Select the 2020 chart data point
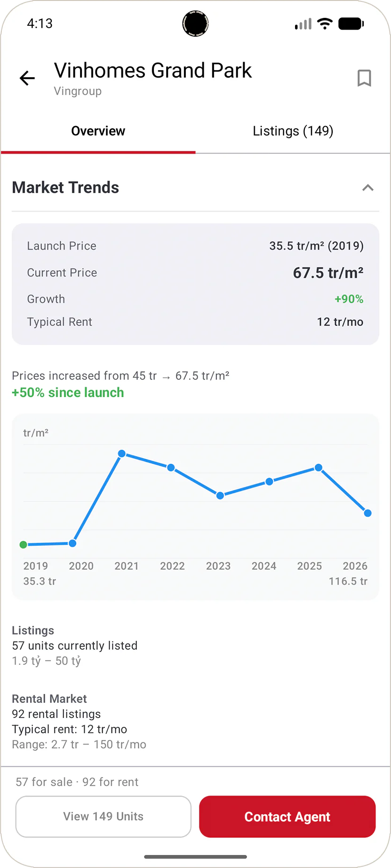391x868 pixels. pyautogui.click(x=72, y=543)
